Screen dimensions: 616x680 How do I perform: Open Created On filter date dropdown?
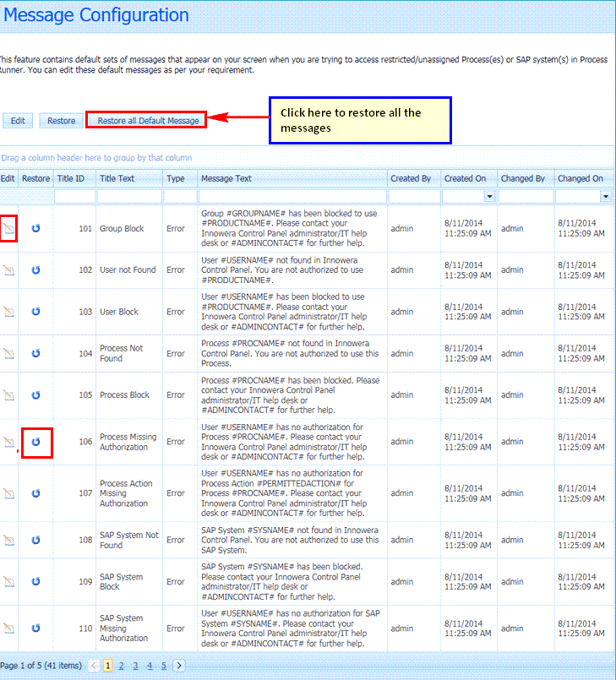click(489, 197)
